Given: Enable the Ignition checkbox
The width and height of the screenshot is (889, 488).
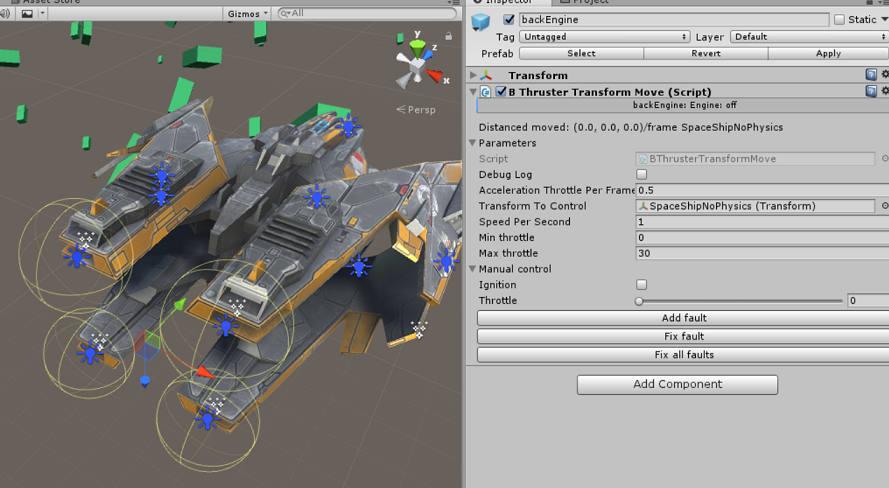Looking at the screenshot, I should [641, 285].
